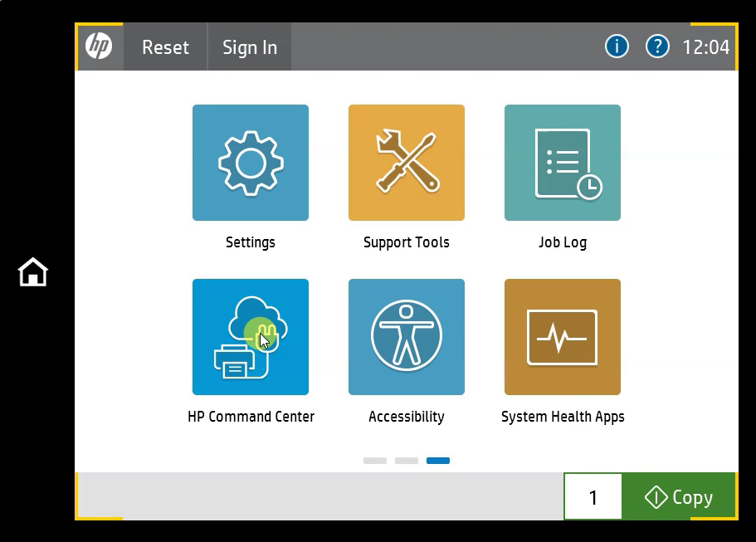Open the Accessibility options
Image resolution: width=756 pixels, height=542 pixels.
pyautogui.click(x=406, y=336)
